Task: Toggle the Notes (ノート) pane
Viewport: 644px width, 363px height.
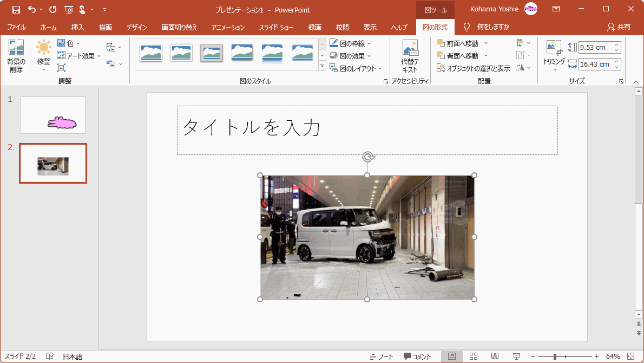Action: pyautogui.click(x=382, y=356)
